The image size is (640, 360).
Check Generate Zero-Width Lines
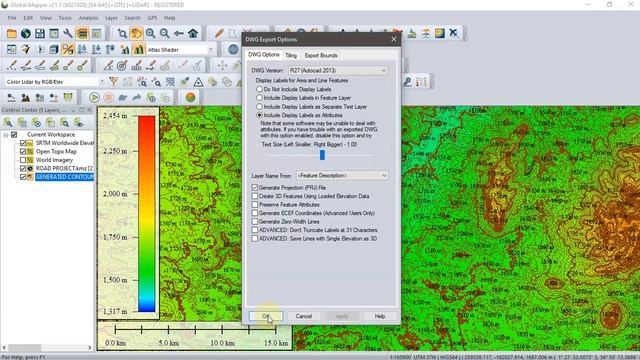(x=255, y=222)
